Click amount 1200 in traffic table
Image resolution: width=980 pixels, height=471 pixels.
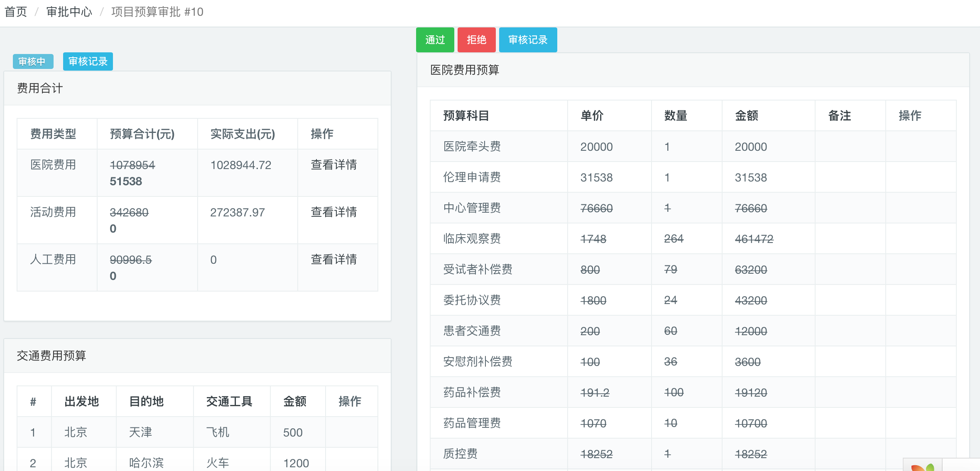(296, 463)
